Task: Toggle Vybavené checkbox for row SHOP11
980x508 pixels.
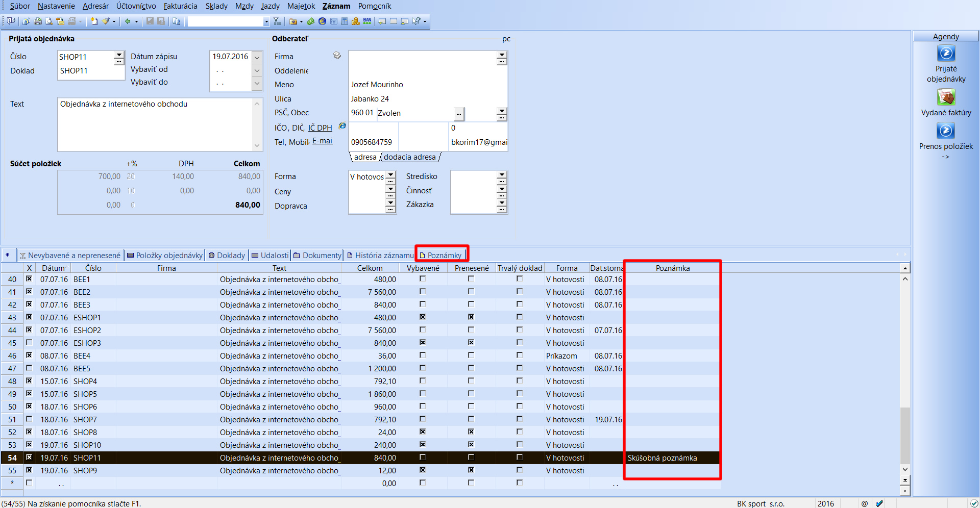Action: click(423, 458)
